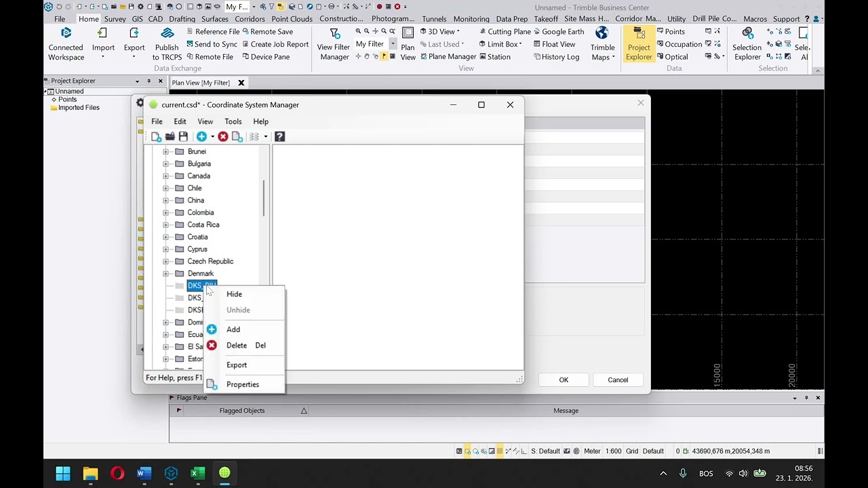Viewport: 868px width, 488px height.
Task: Close the Plan View [My Filter] tab
Action: pos(241,83)
